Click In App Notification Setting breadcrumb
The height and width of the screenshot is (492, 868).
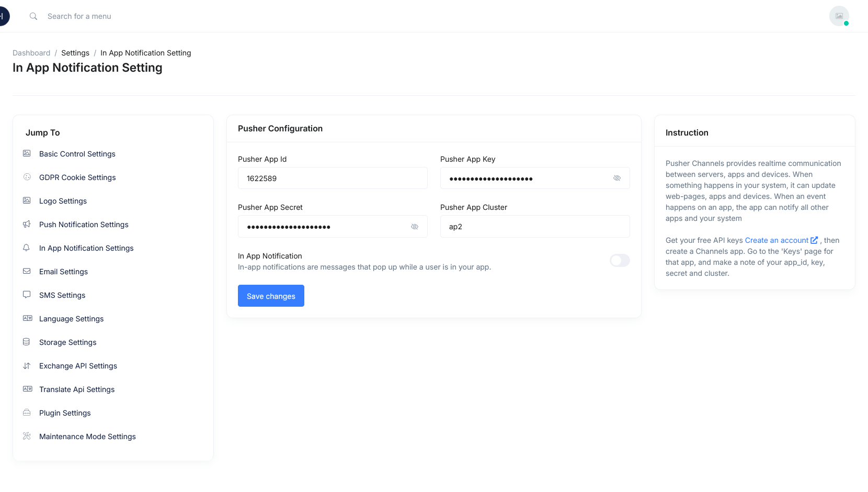[x=146, y=53]
